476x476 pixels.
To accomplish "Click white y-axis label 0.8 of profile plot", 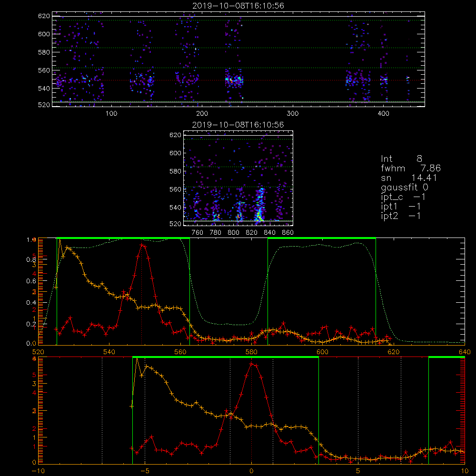I will pyautogui.click(x=31, y=259).
